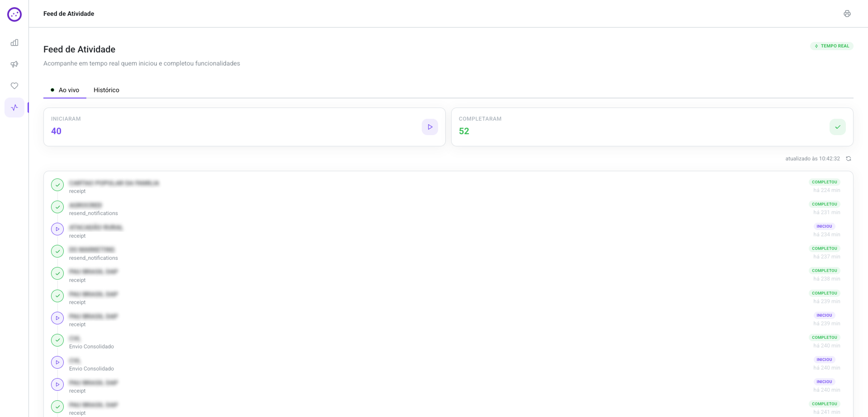Click the 'há 237 min' timestamp

827,257
